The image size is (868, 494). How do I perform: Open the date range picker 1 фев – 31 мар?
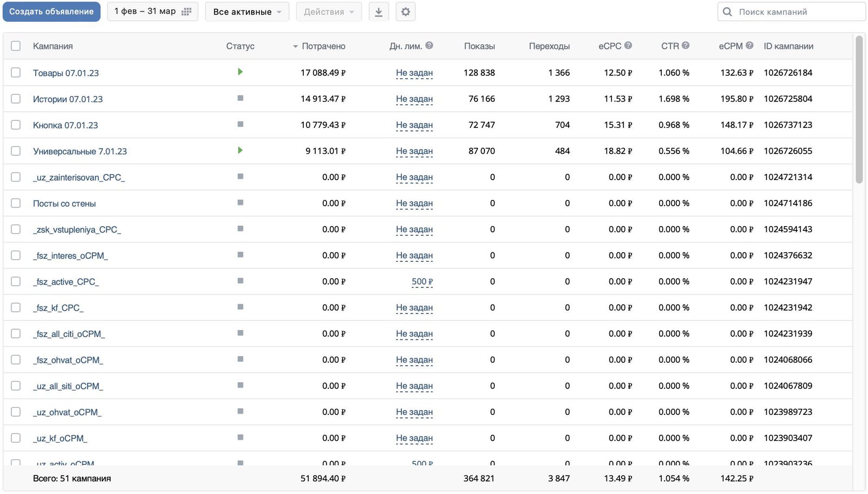[x=152, y=11]
